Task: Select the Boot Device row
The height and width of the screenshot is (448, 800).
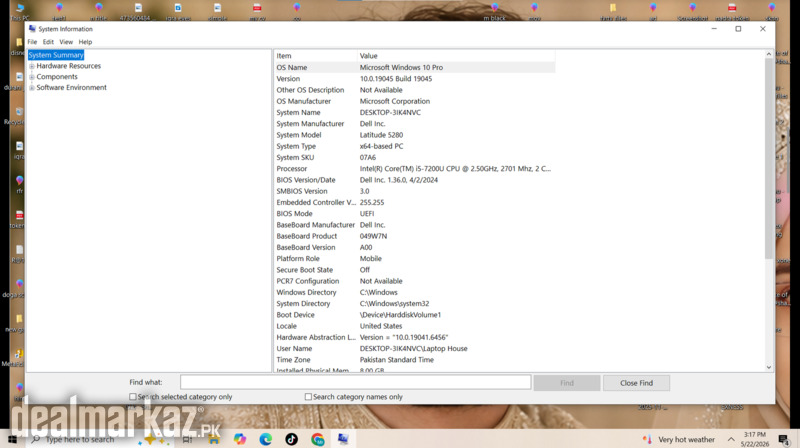Action: click(x=414, y=314)
